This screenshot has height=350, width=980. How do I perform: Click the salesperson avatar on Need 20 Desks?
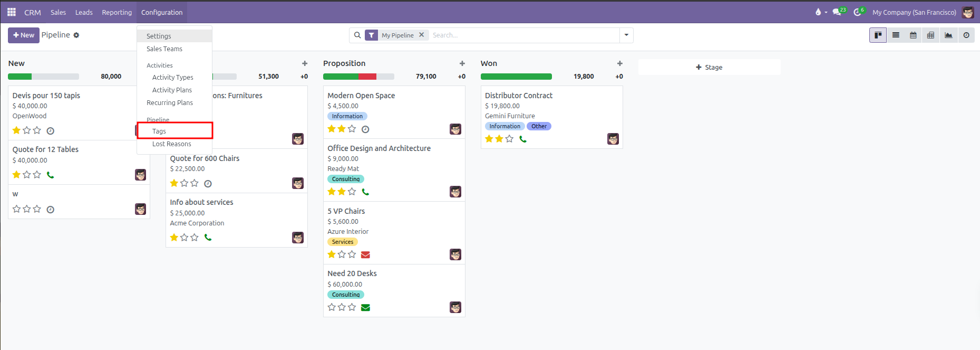(455, 307)
